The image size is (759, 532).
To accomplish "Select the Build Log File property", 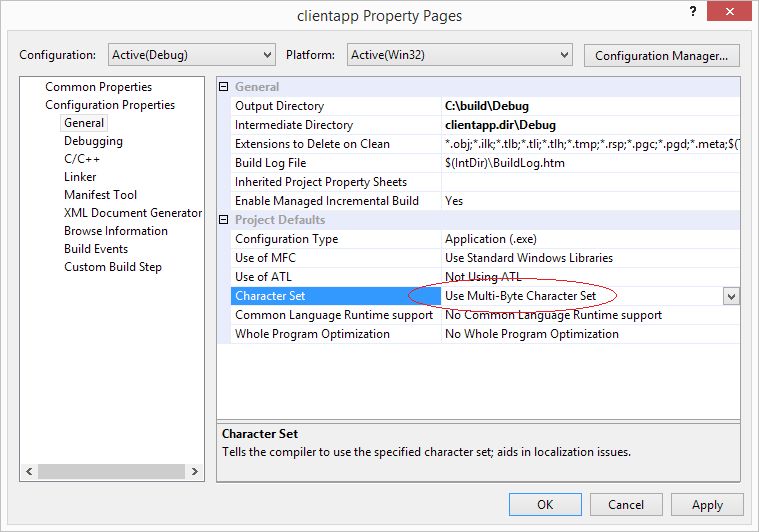I will coord(336,163).
